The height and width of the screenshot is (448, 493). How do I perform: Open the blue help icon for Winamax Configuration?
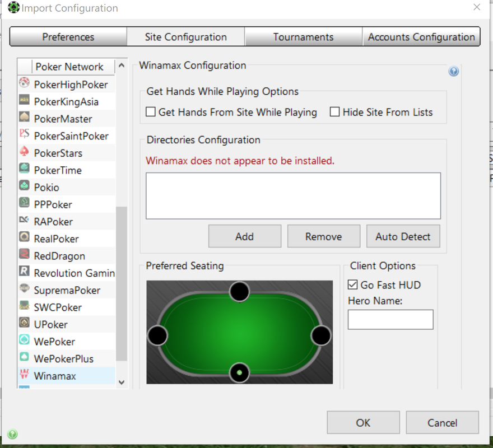453,72
